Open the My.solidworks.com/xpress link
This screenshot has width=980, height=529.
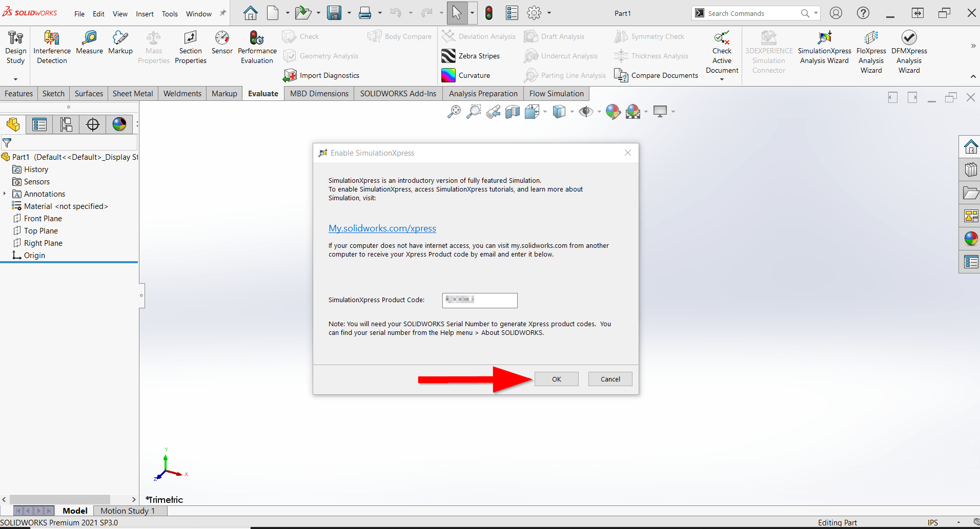coord(382,228)
